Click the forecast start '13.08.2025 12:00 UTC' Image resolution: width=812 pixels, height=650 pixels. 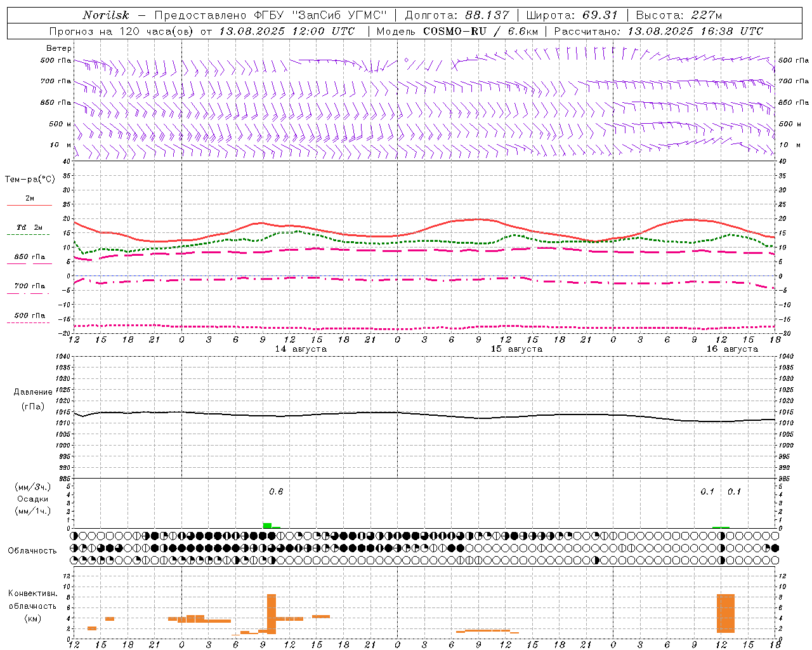pos(287,31)
